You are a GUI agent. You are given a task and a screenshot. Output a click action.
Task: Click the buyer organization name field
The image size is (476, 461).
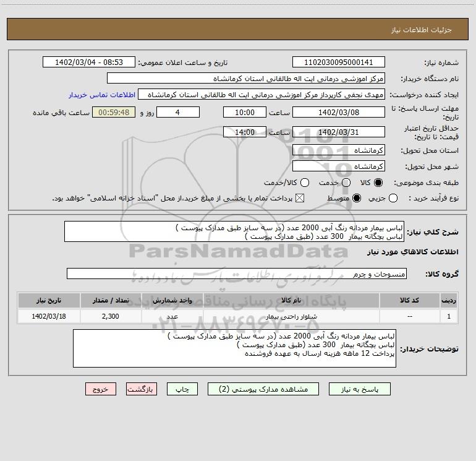246,78
